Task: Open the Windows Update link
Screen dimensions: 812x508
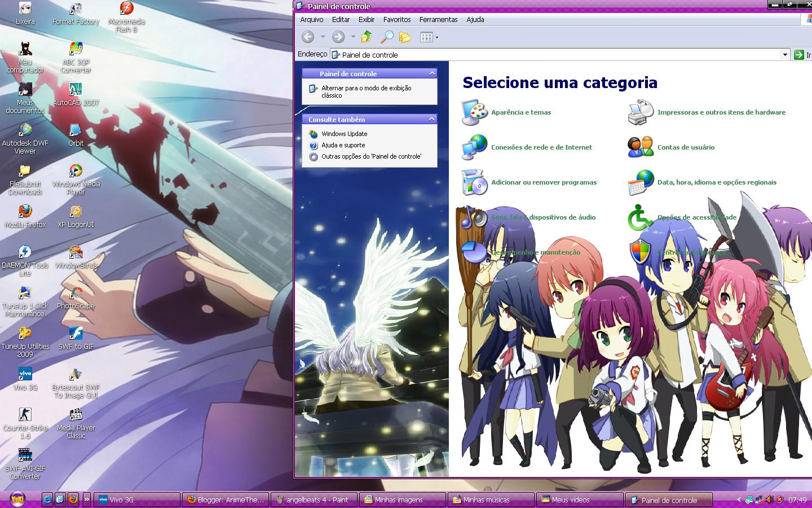Action: 344,134
